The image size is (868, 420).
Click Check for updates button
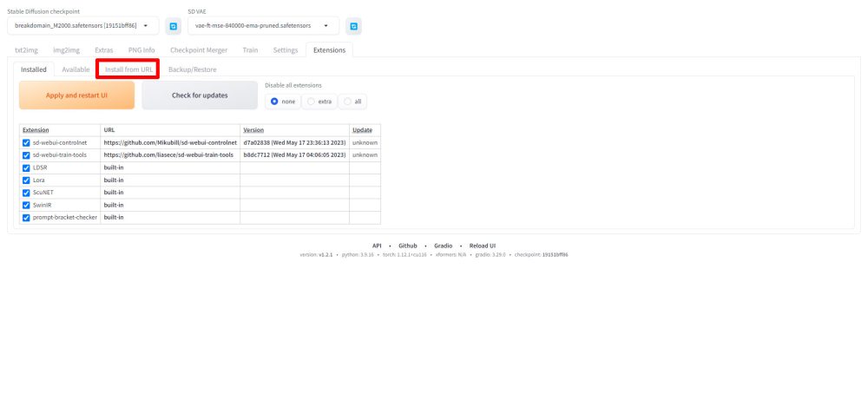tap(200, 95)
